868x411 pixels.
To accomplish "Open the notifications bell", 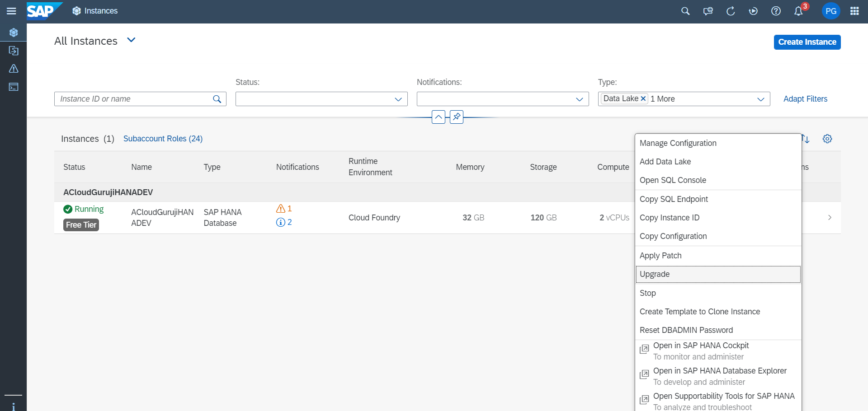I will 798,11.
